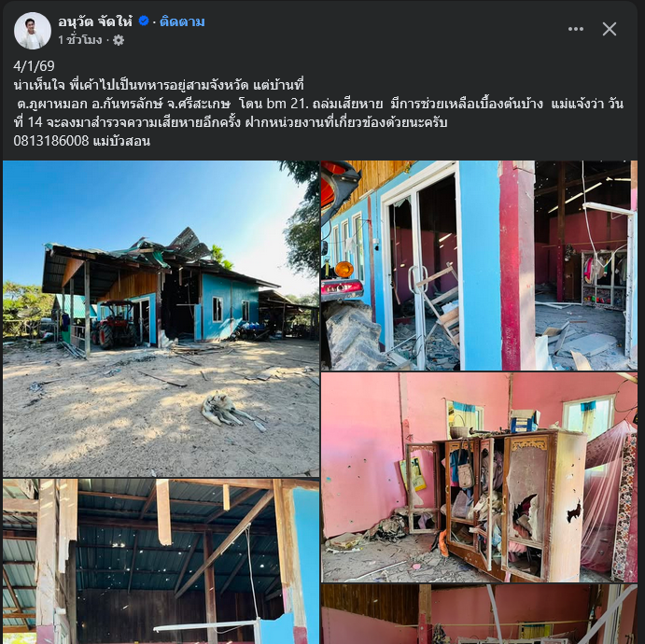Open the 1 ชั่วโมง timestamp link

pos(79,40)
